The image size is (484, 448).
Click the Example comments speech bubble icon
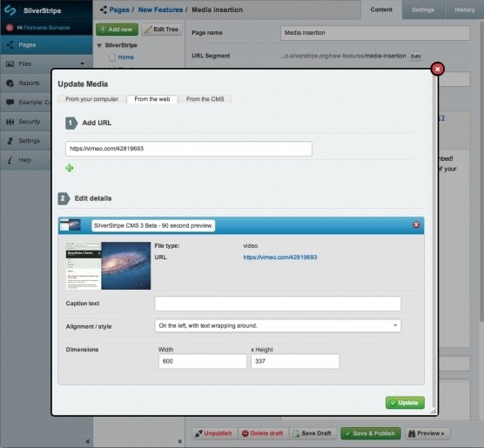point(10,102)
